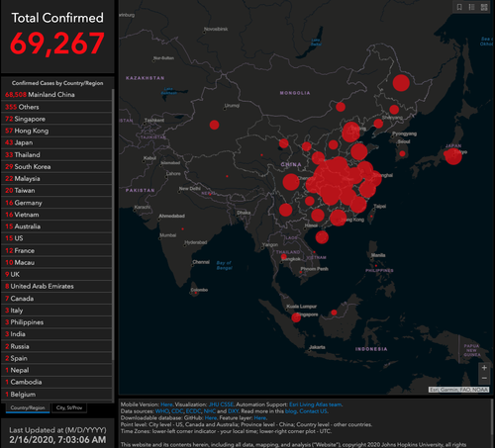This screenshot has width=495, height=448.
Task: Click the large red circle over Tokyo
Action: [x=453, y=156]
